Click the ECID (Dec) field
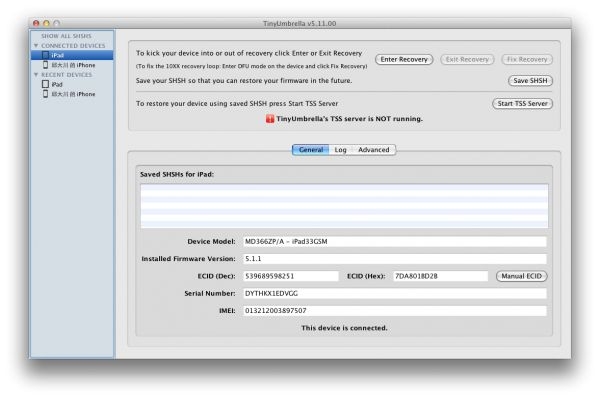Viewport: 600px width, 399px height. pos(291,276)
